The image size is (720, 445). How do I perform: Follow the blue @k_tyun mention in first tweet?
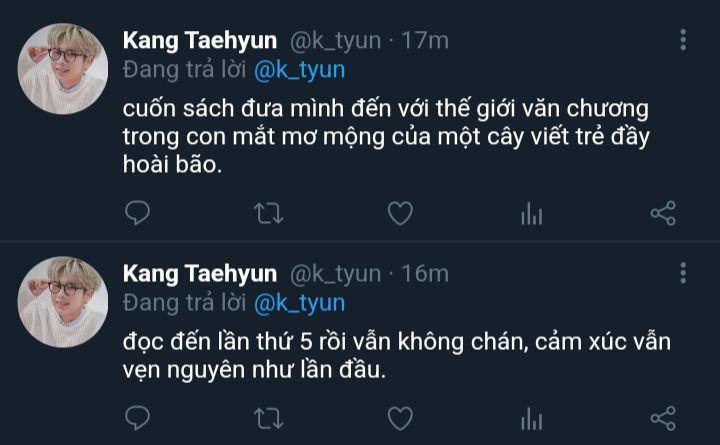pos(299,70)
